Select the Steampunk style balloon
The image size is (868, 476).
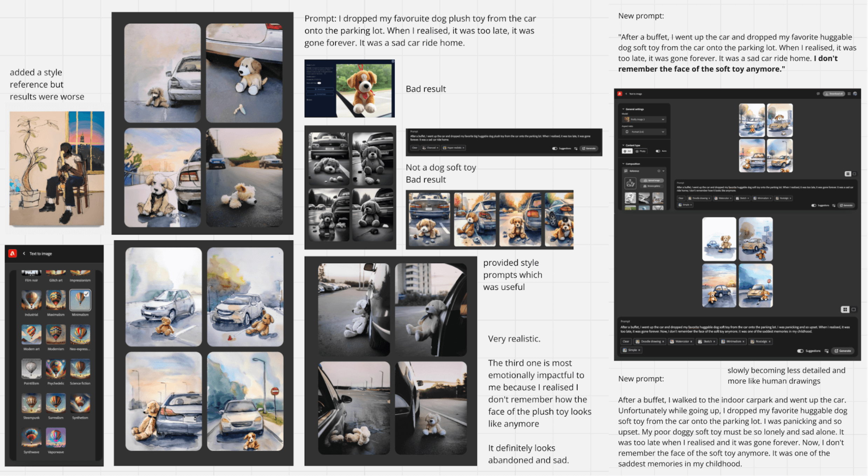[31, 403]
